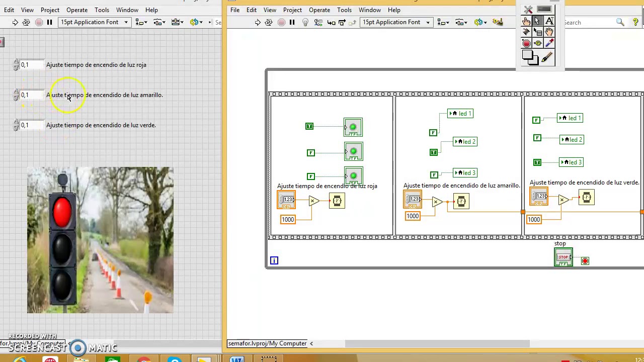Select the Probe Data tool
Screen dimensions: 644x362
[x=537, y=43]
